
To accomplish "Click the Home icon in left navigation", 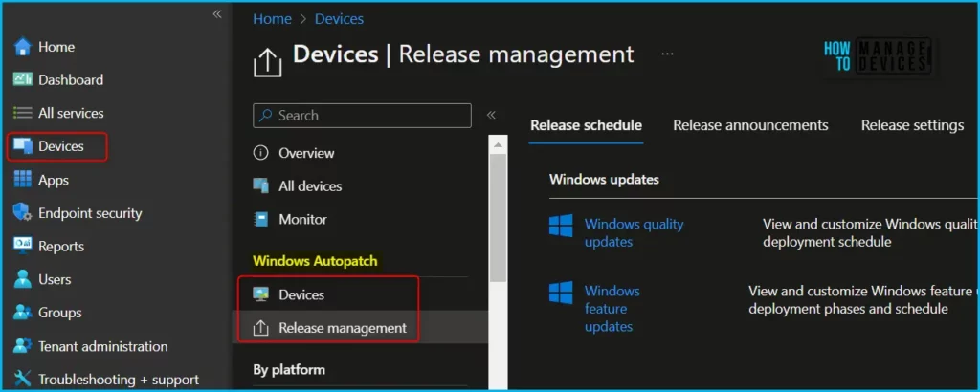I will [23, 47].
